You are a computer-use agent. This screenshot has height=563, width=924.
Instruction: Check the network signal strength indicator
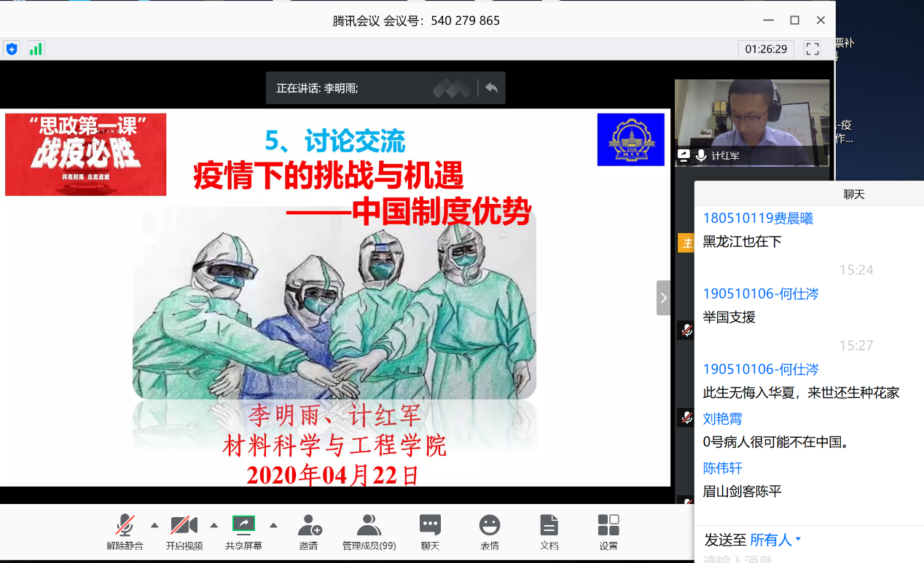pos(34,49)
